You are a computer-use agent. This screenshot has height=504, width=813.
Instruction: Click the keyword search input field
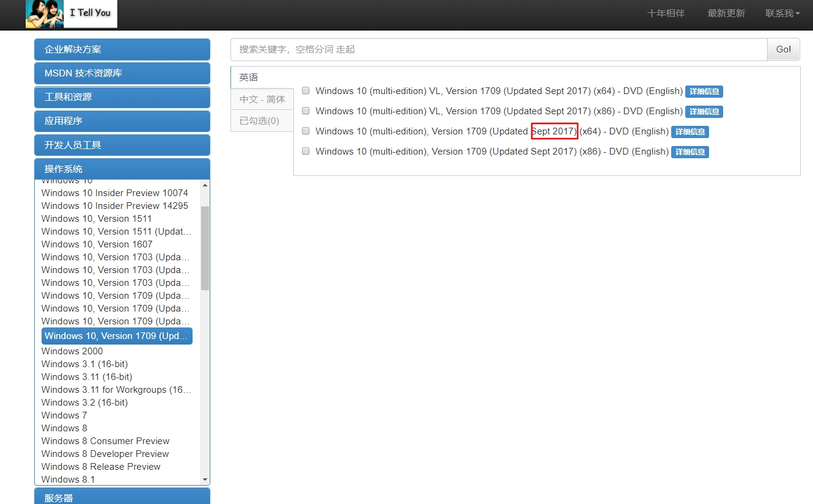pos(499,49)
